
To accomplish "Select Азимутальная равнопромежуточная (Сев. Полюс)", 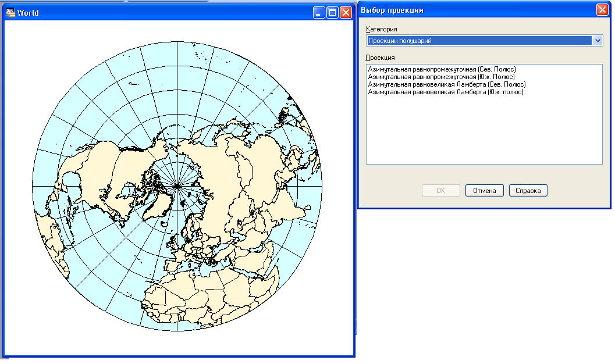I will click(442, 69).
